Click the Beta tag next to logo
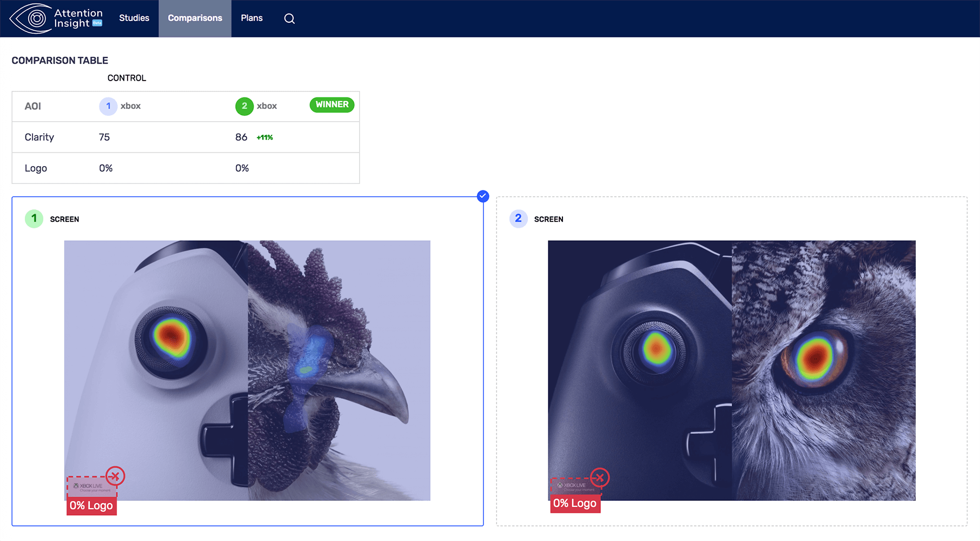The height and width of the screenshot is (541, 980). pyautogui.click(x=97, y=23)
